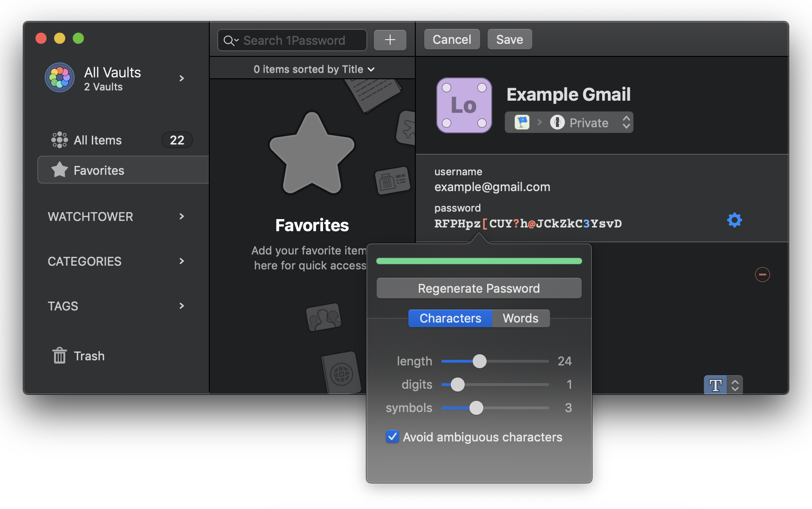Expand the WATCHTOWER section

[182, 216]
